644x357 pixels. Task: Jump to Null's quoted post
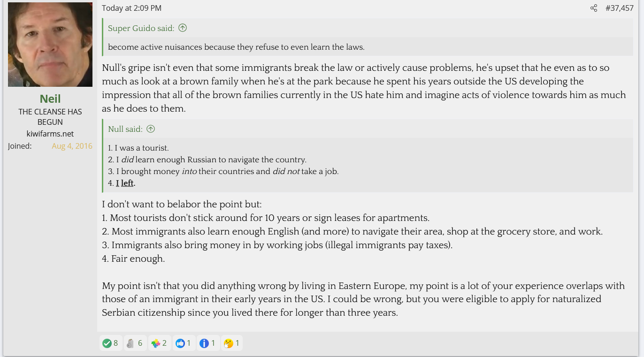[125, 129]
